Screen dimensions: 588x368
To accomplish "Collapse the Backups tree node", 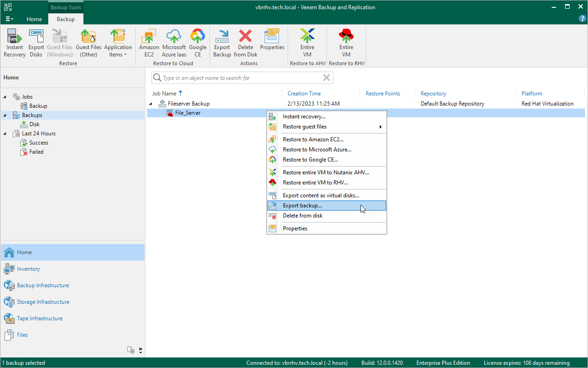I will [6, 115].
